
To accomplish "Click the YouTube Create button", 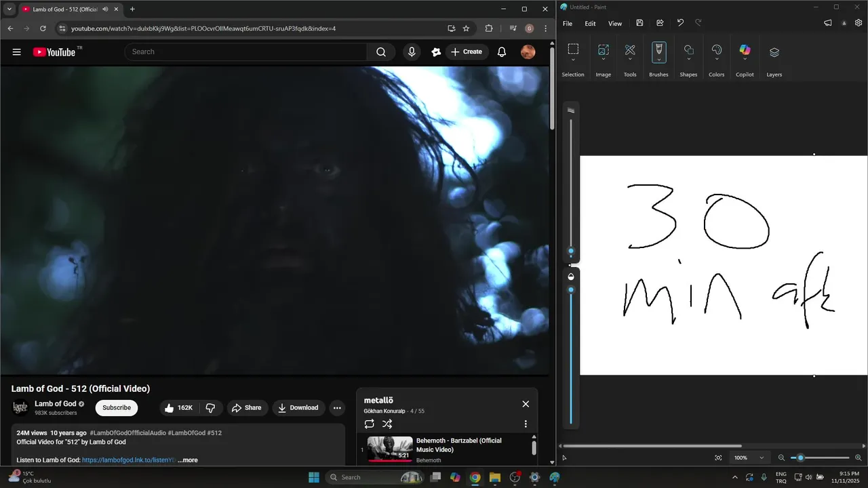I will [467, 52].
